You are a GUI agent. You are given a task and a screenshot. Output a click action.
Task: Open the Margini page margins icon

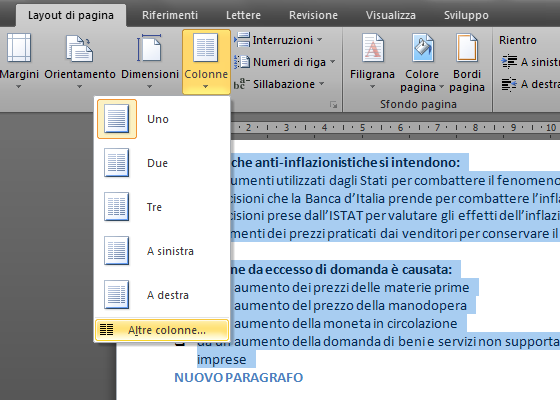(19, 48)
